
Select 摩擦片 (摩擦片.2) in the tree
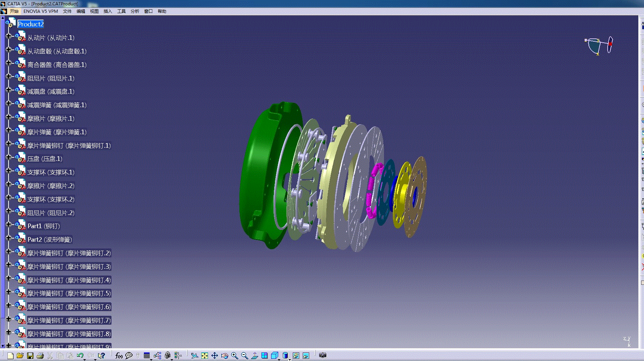coord(51,186)
